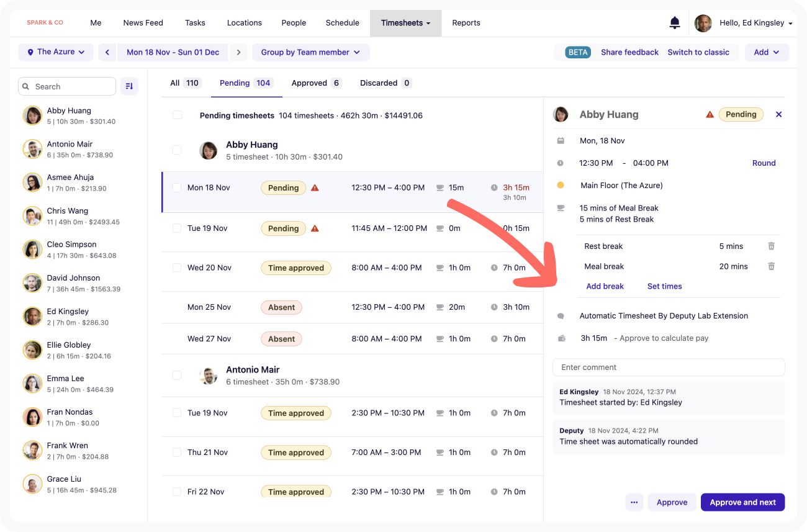This screenshot has height=532, width=807.
Task: Delete the Rest break entry
Action: click(771, 246)
